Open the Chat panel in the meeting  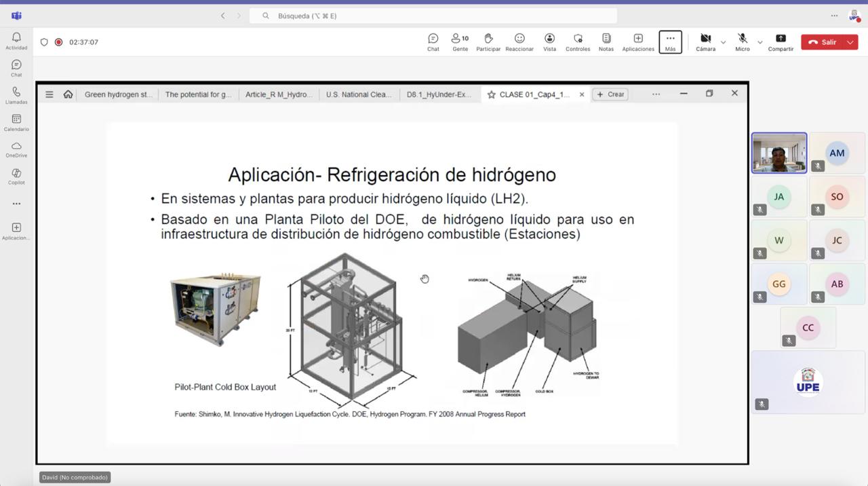coord(433,41)
